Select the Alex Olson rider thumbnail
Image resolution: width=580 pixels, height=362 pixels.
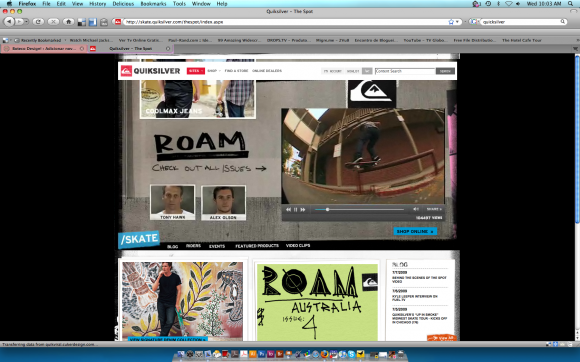[x=223, y=202]
